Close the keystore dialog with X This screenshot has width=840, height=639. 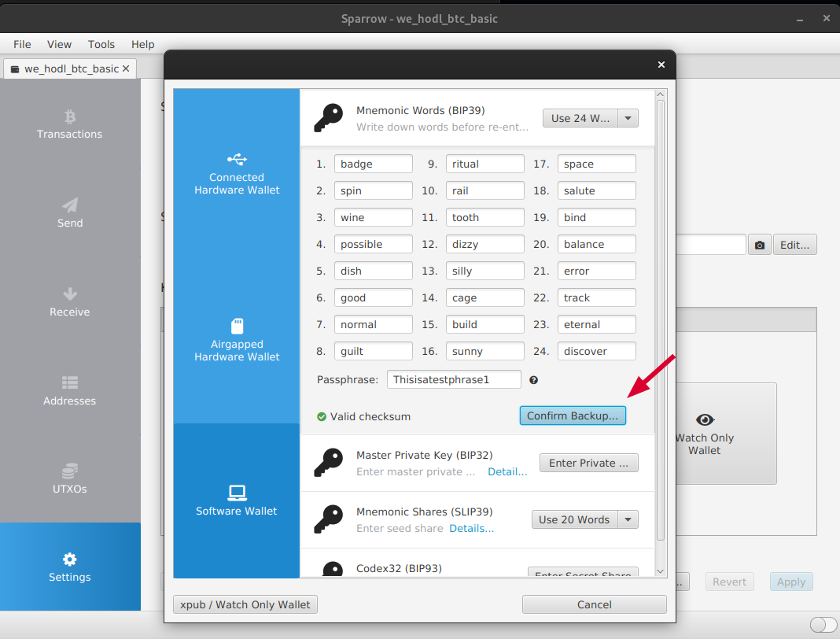point(661,65)
